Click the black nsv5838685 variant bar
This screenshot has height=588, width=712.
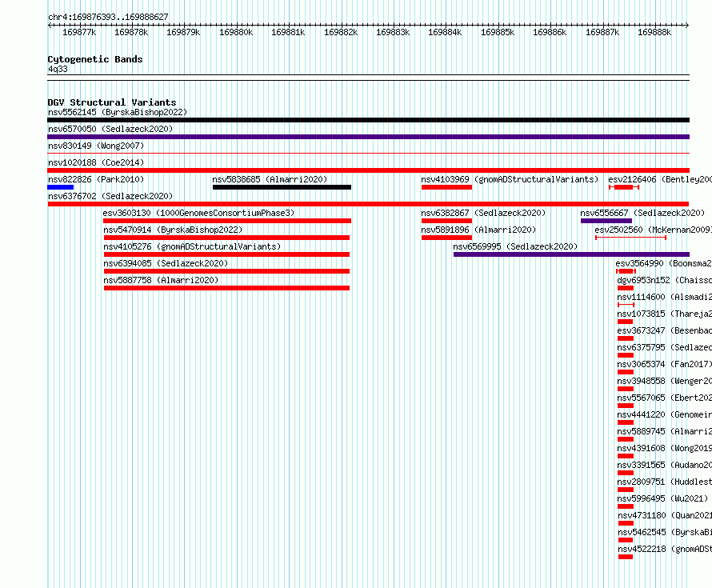(x=282, y=187)
